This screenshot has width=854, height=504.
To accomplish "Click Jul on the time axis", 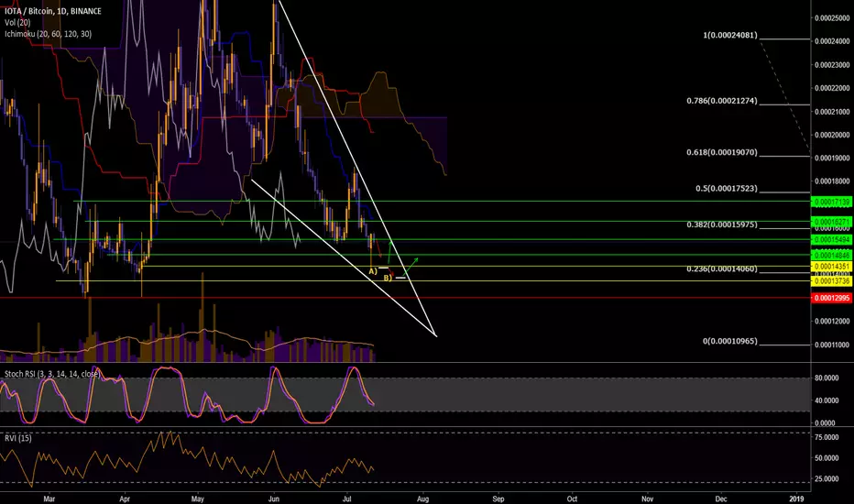I will (347, 499).
